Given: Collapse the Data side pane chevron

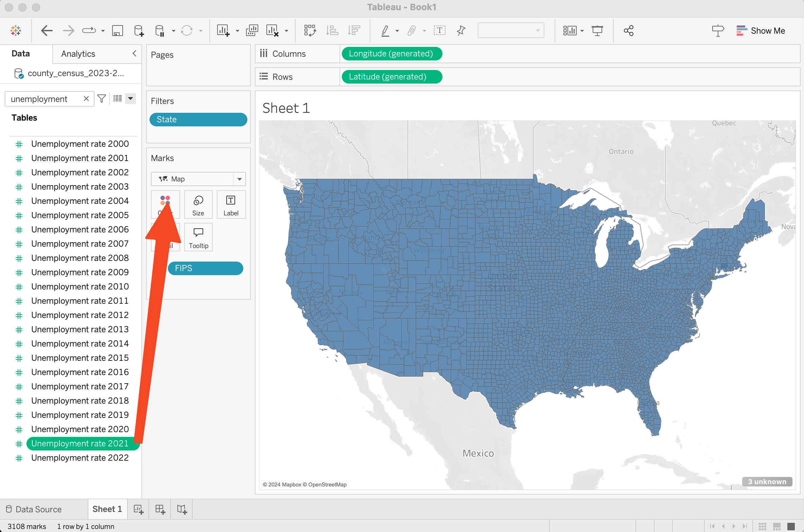Looking at the screenshot, I should pos(135,54).
